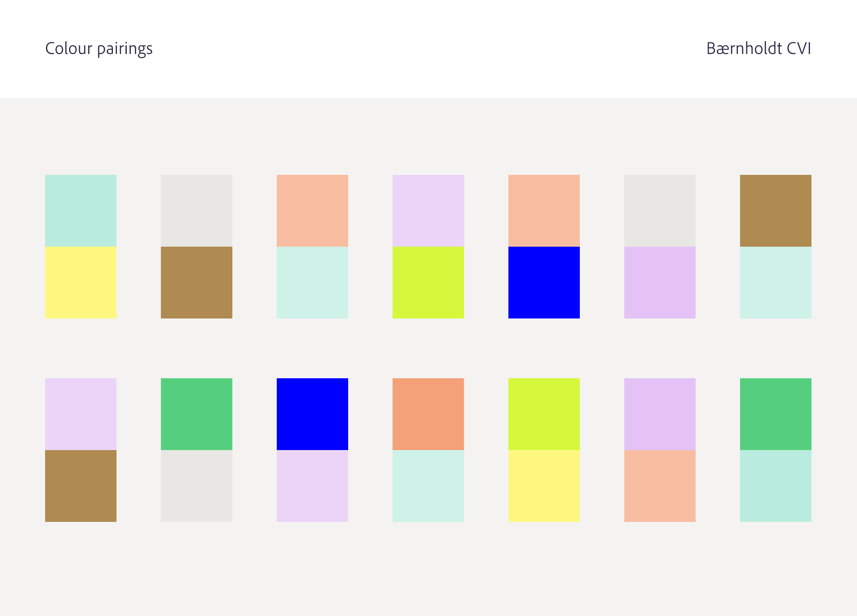
Task: Select the yellow swatch below the mint in the top row
Action: pyautogui.click(x=81, y=282)
